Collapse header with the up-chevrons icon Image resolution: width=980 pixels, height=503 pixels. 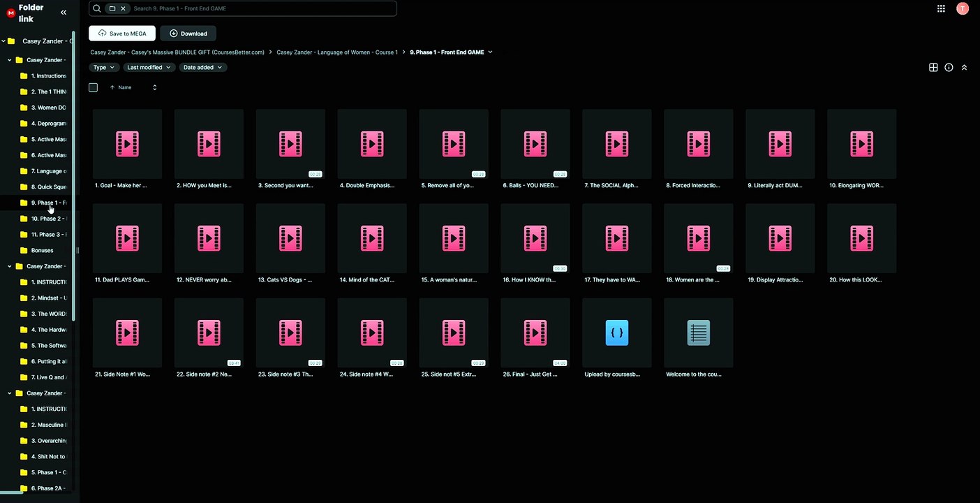(964, 68)
